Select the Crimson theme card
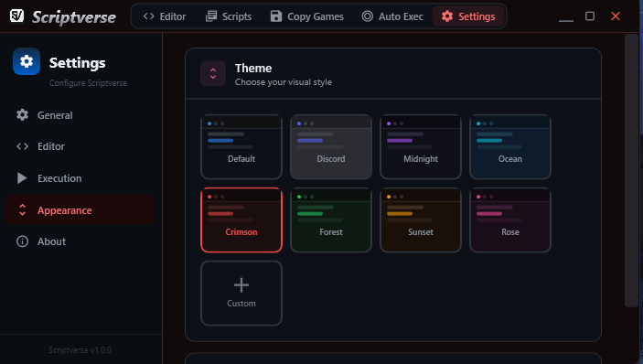 pyautogui.click(x=241, y=220)
